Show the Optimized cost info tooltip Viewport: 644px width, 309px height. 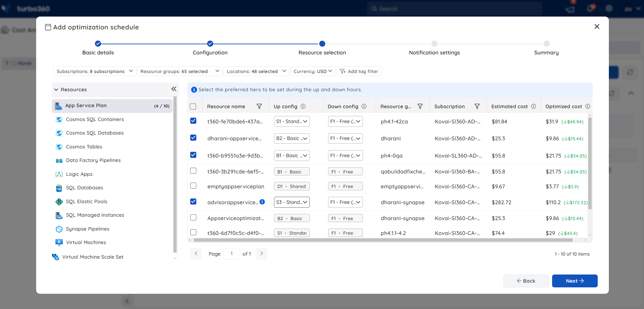588,106
